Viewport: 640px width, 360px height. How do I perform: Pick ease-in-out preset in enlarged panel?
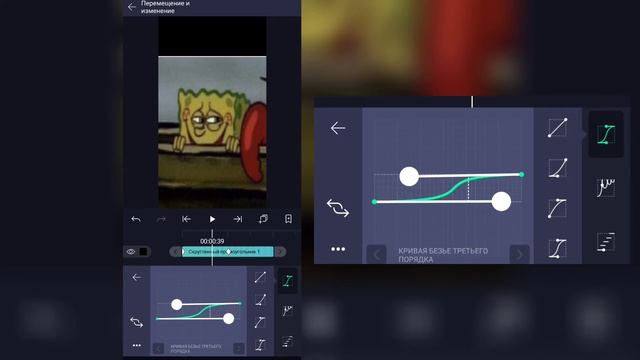tap(558, 248)
